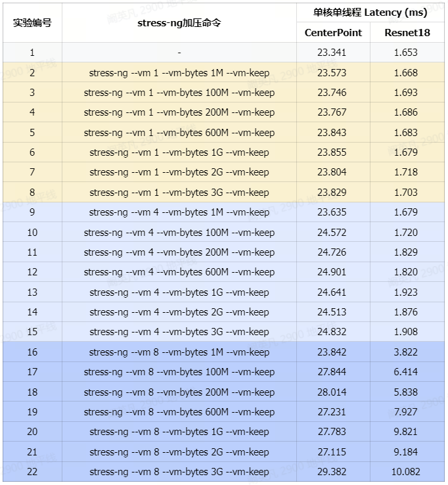Click the command cell with --vm 1 --vm-bytes 100M
The height and width of the screenshot is (485, 448).
(x=179, y=93)
